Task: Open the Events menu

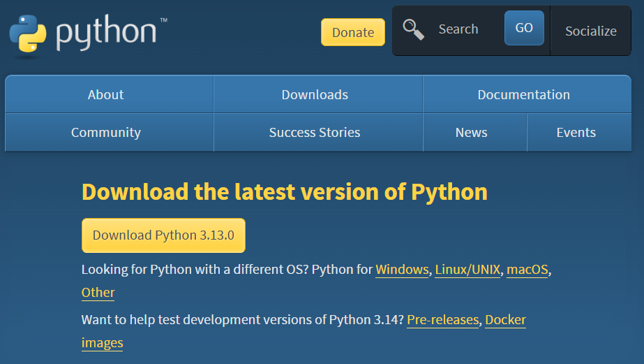Action: tap(576, 132)
